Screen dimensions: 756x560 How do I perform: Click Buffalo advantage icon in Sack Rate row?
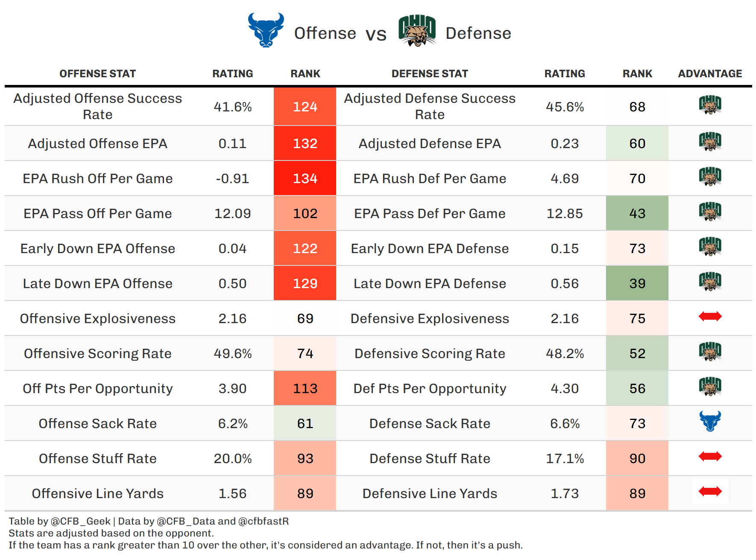coord(710,421)
